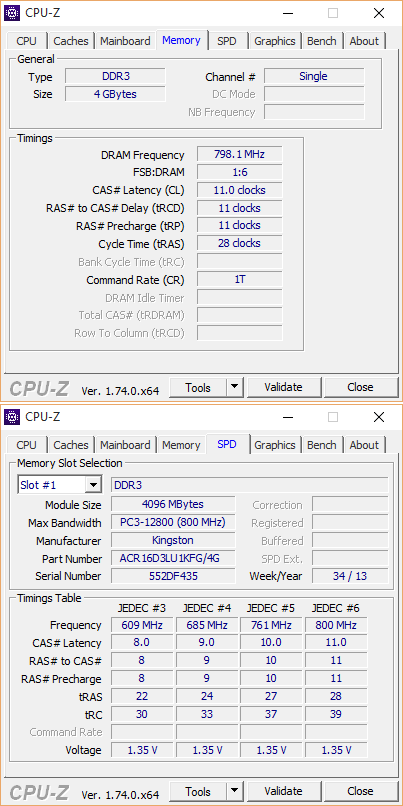This screenshot has width=403, height=806.
Task: Click the tRC value 39 for JEDEC #6
Action: pyautogui.click(x=336, y=714)
